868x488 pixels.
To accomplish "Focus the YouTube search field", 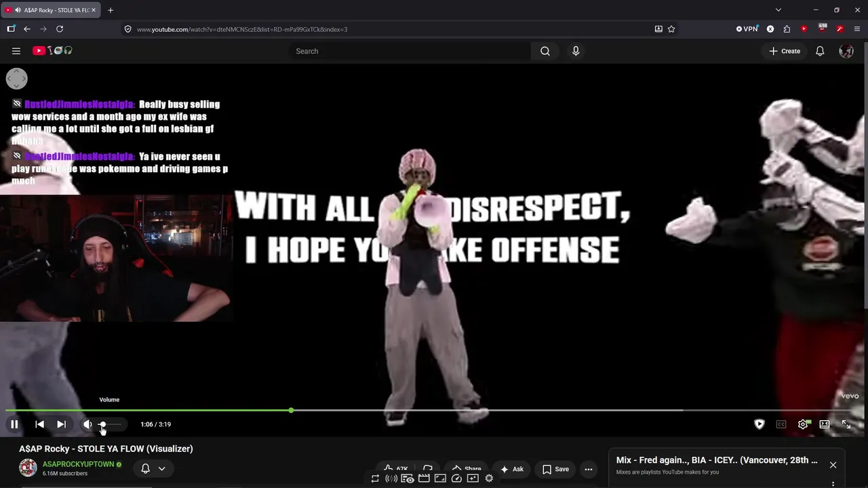I will coord(410,51).
